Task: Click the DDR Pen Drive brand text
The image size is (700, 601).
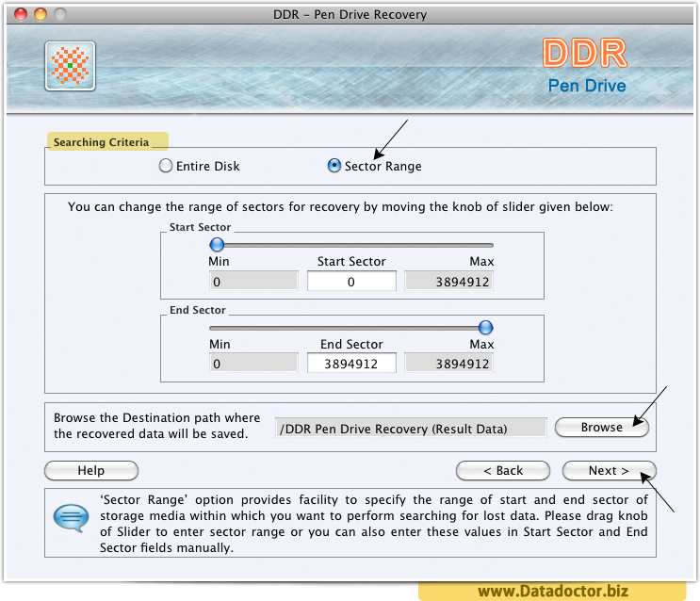Action: tap(586, 65)
